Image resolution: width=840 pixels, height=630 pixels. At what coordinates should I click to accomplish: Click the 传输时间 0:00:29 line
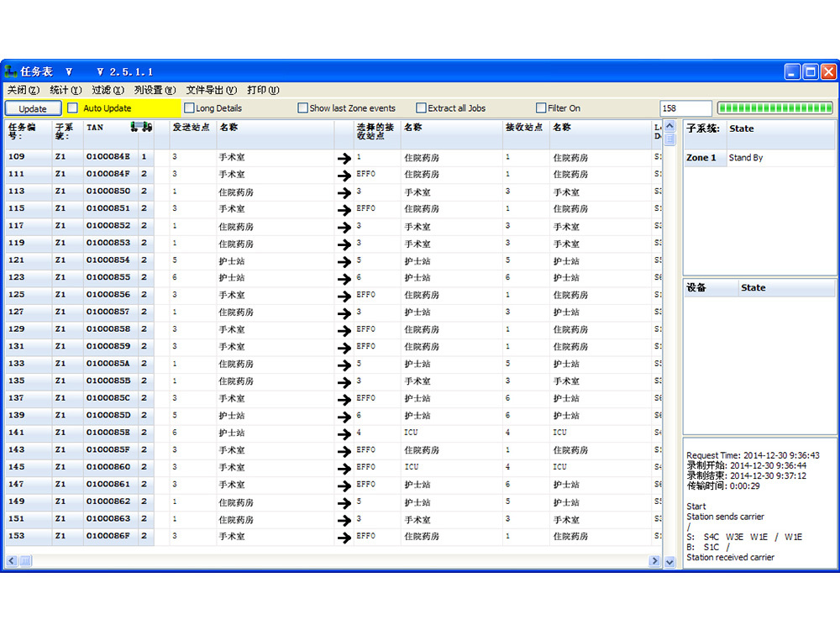(x=723, y=486)
